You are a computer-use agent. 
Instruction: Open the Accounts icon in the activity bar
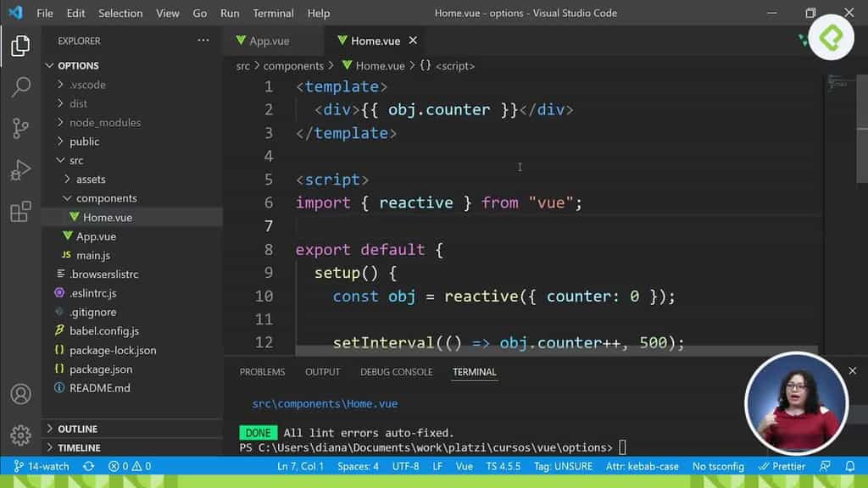21,394
